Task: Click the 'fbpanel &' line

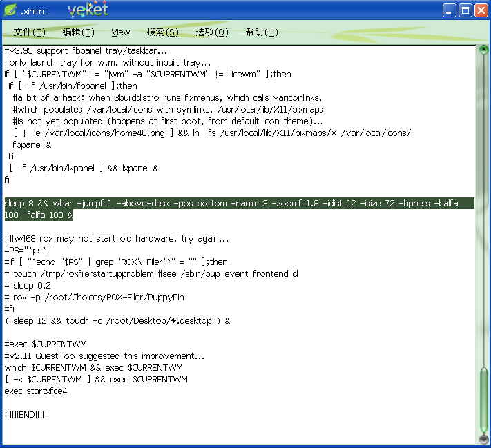Action: click(32, 145)
